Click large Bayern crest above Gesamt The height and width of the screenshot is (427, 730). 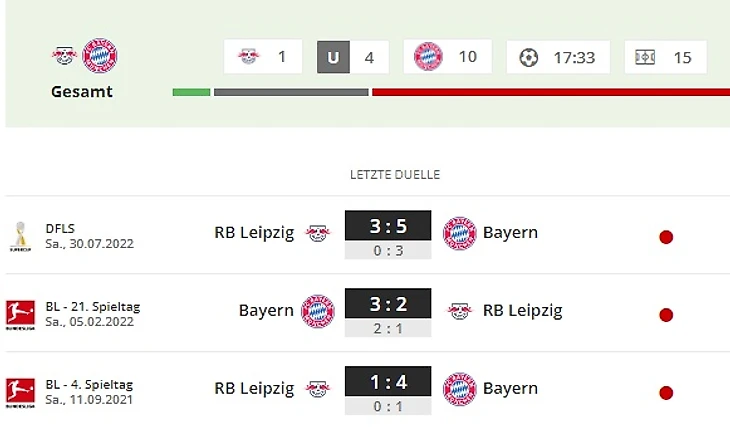click(100, 55)
